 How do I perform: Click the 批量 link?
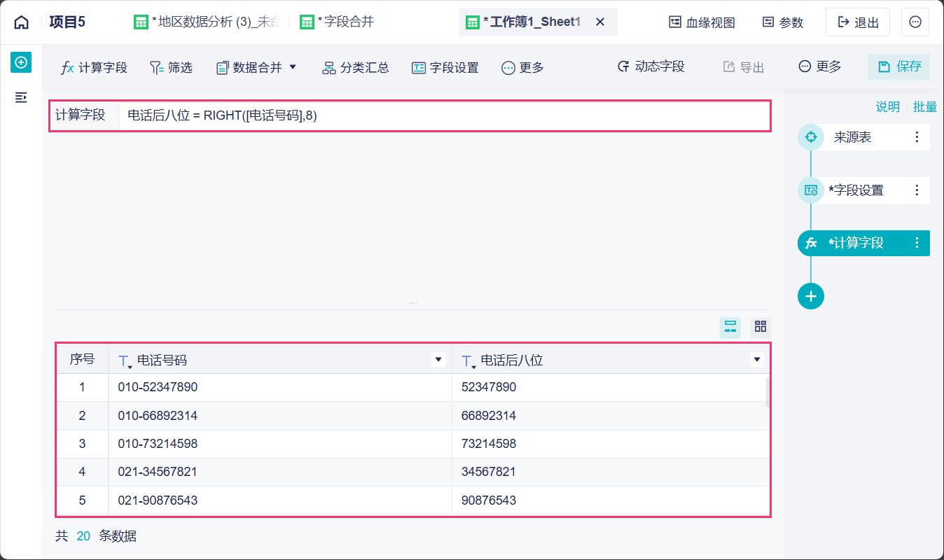click(925, 106)
